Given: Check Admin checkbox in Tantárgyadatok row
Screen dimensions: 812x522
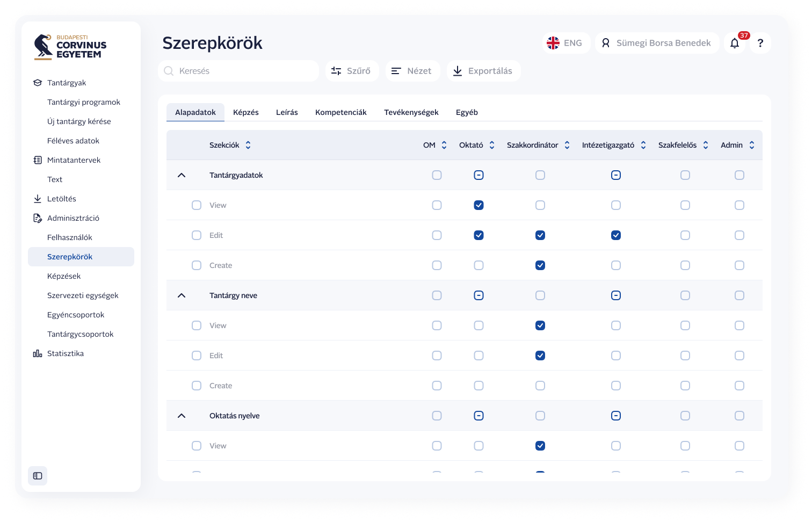Looking at the screenshot, I should click(740, 175).
